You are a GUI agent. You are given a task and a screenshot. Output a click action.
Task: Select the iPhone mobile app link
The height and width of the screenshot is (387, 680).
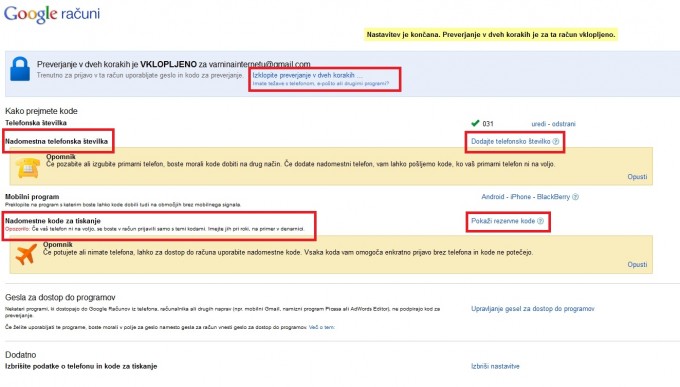(x=520, y=197)
